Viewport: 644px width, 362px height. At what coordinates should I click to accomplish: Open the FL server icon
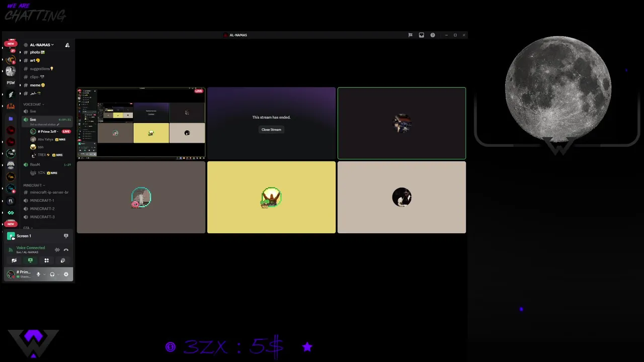[x=11, y=200]
